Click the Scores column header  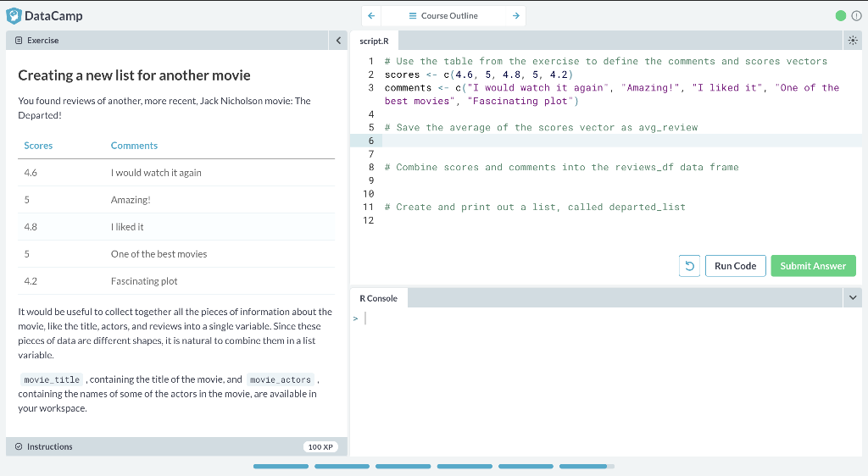tap(38, 146)
